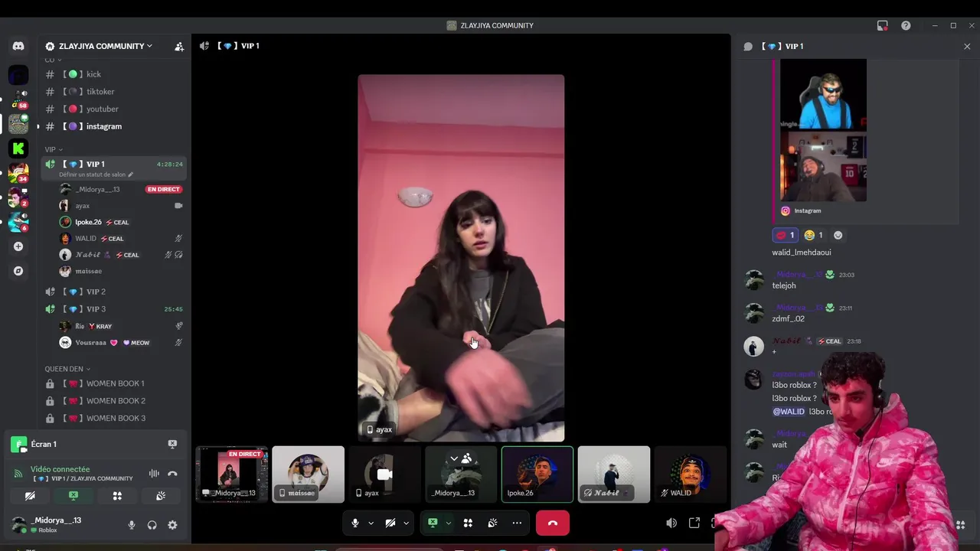Screen dimensions: 980x551
Task: Open soundboard icon in sidebar panel
Action: [x=161, y=496]
